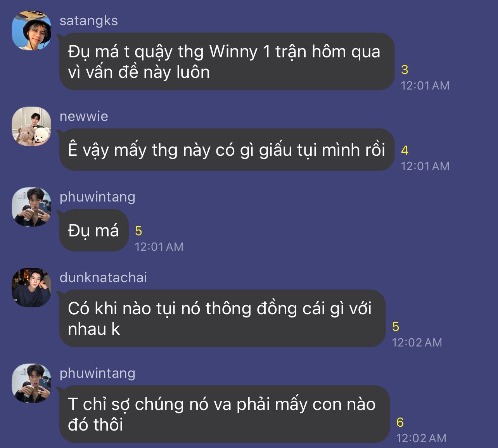This screenshot has width=498, height=448.
Task: Tap phuwintang username above last message
Action: click(x=97, y=373)
